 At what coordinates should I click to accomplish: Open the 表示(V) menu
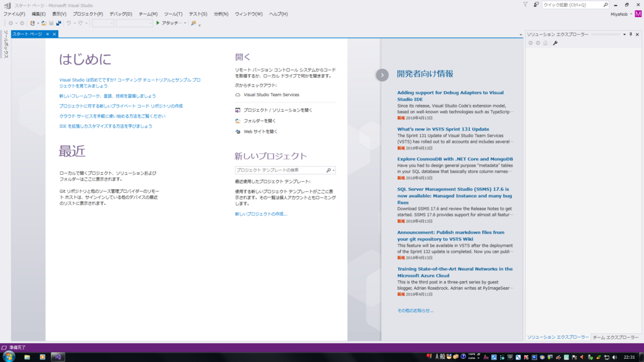click(59, 14)
